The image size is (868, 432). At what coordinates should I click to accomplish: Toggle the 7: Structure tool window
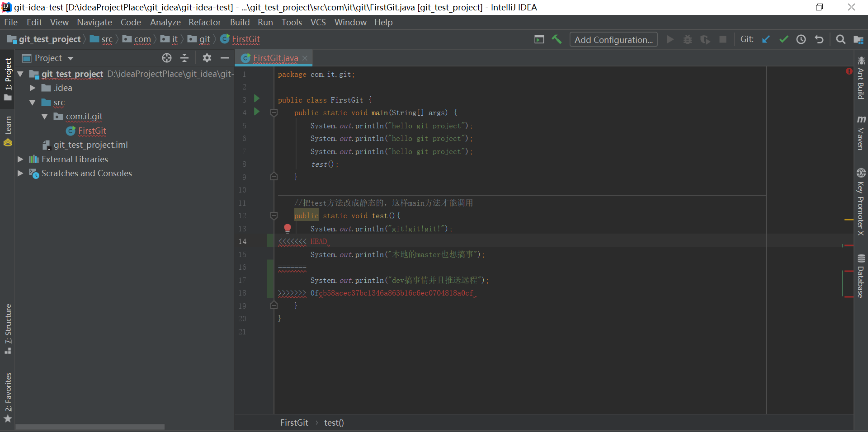[x=8, y=329]
